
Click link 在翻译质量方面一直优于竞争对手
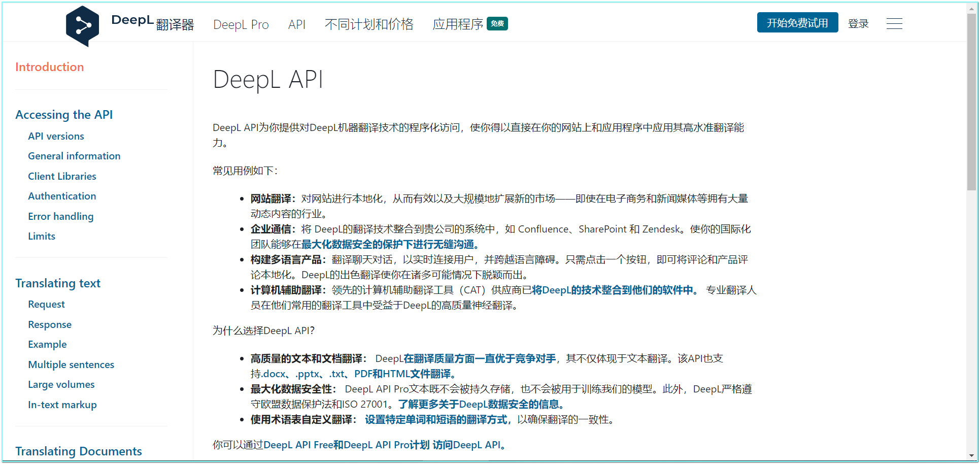coord(480,359)
